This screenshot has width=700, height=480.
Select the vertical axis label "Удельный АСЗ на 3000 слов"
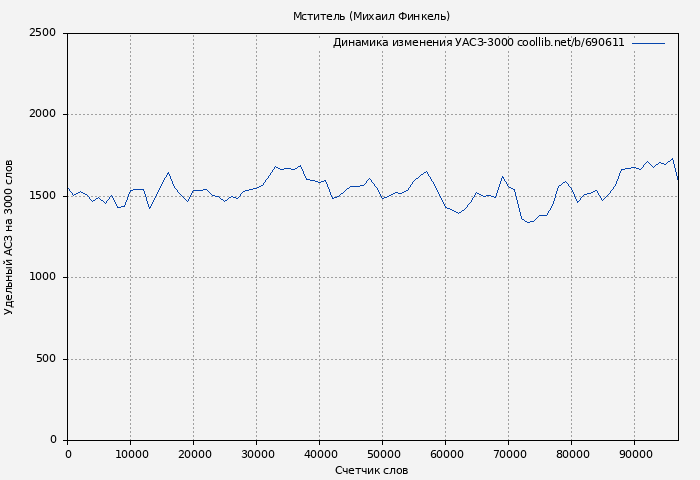tap(9, 237)
